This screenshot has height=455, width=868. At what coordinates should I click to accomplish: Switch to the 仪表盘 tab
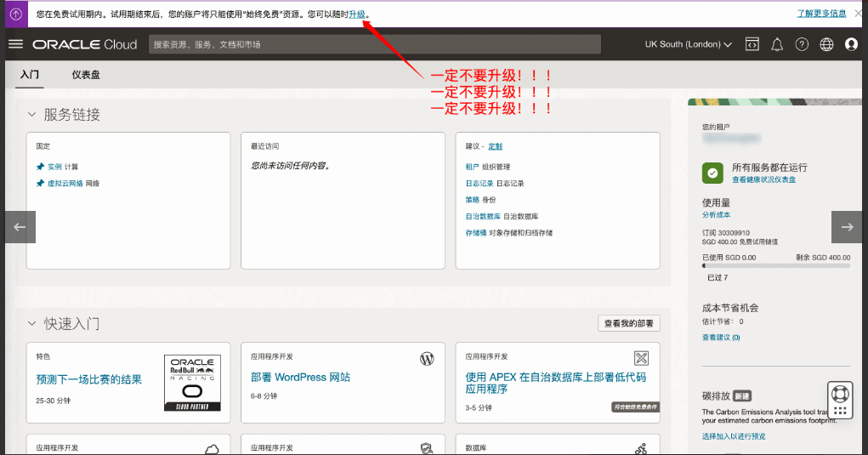pos(86,75)
